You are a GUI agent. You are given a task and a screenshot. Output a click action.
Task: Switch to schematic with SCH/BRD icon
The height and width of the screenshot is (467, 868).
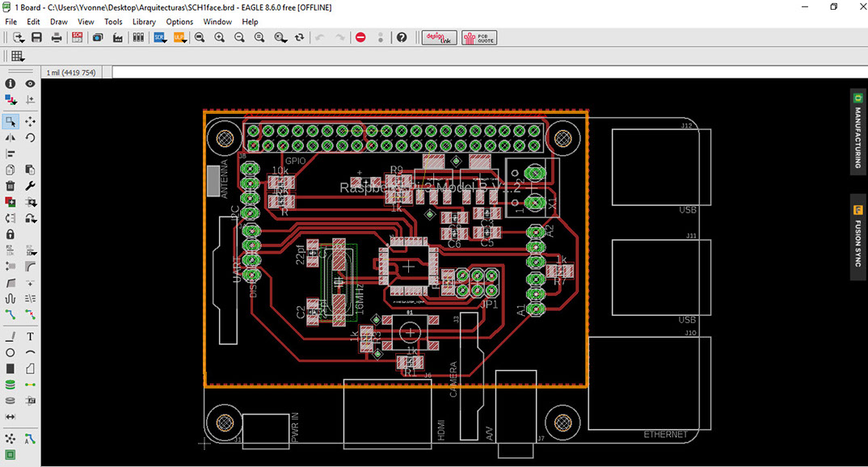click(77, 38)
